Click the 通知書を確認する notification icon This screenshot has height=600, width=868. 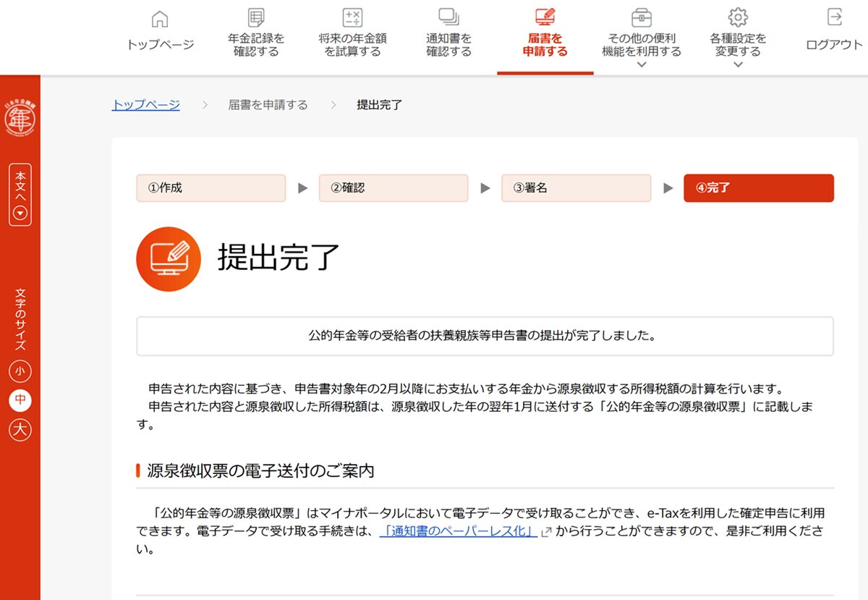click(448, 17)
